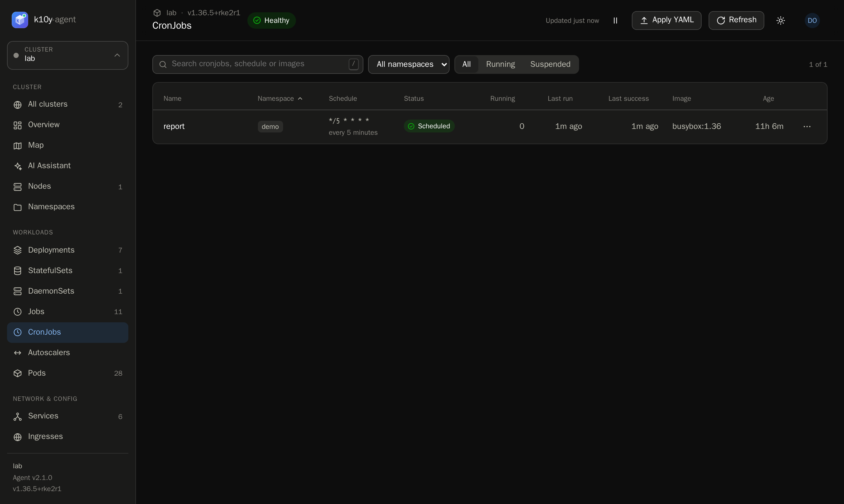Sort by the Schedule column header

pyautogui.click(x=343, y=98)
